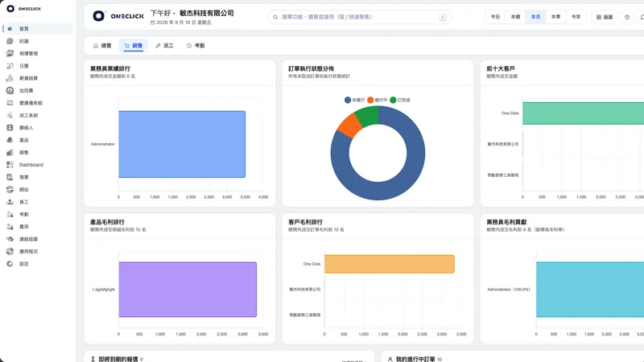The width and height of the screenshot is (644, 362).
Task: Switch to the 派工 dispatch tab
Action: 164,46
